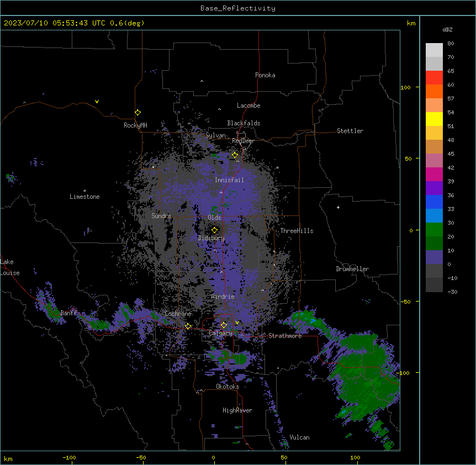Image resolution: width=476 pixels, height=465 pixels.
Task: Select the yellow diamond marker between Olds and Didsbury
Action: click(x=214, y=230)
